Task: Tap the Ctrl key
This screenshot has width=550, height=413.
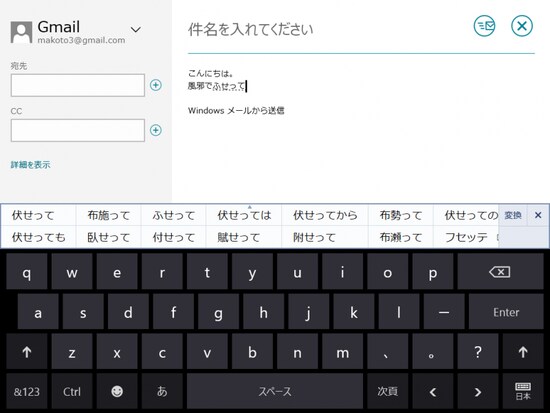Action: coord(72,391)
